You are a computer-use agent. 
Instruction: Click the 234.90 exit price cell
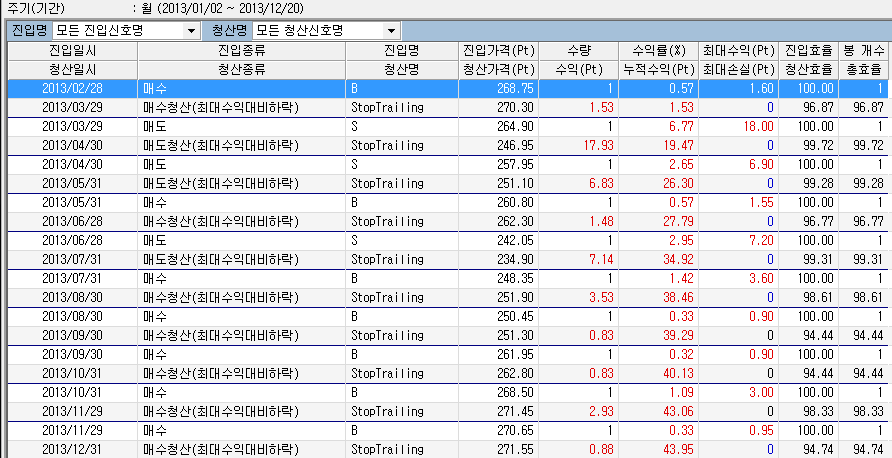tap(498, 259)
